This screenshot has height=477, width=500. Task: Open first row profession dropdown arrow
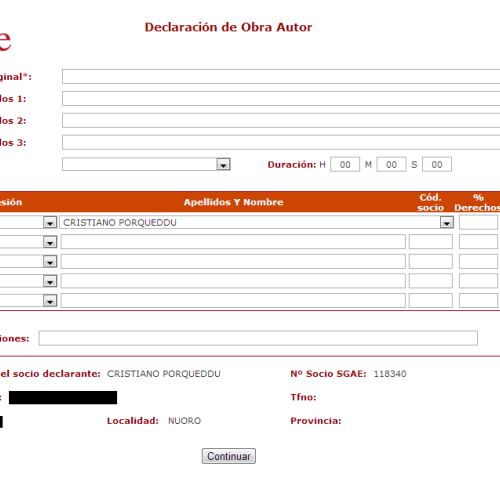pos(50,222)
